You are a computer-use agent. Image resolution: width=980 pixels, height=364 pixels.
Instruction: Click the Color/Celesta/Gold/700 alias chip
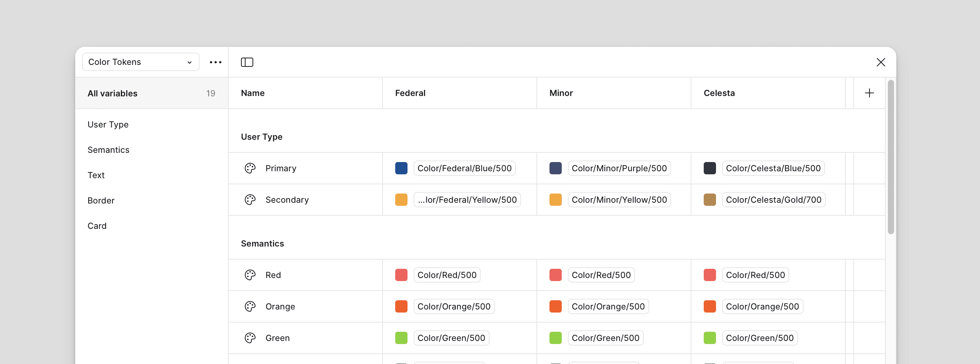(774, 200)
